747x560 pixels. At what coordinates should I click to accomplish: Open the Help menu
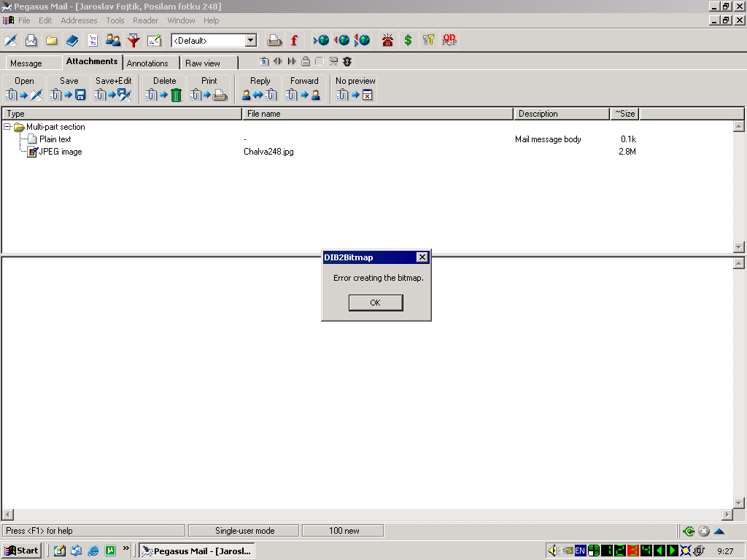pos(211,20)
